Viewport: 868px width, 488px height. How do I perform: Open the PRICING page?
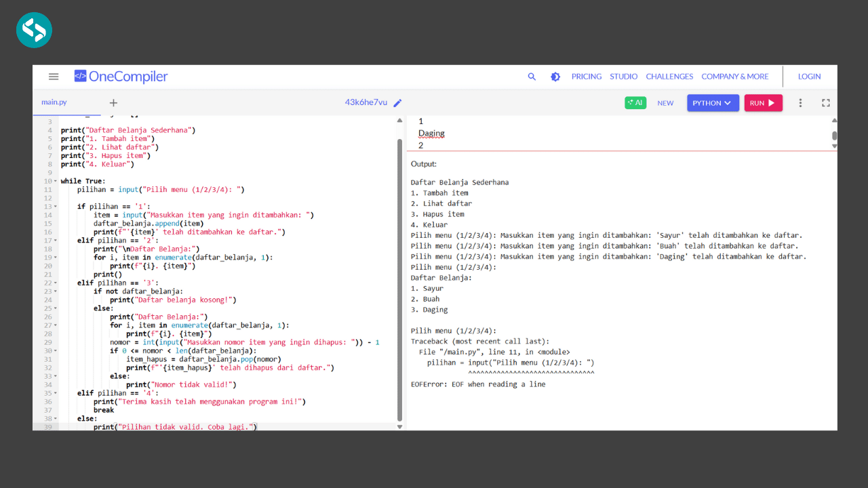(x=587, y=77)
